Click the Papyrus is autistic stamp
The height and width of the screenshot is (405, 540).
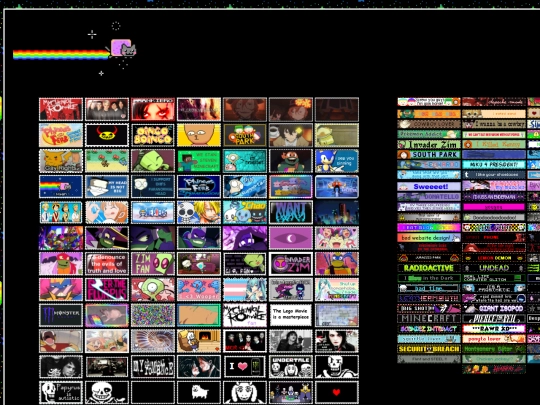tap(61, 392)
